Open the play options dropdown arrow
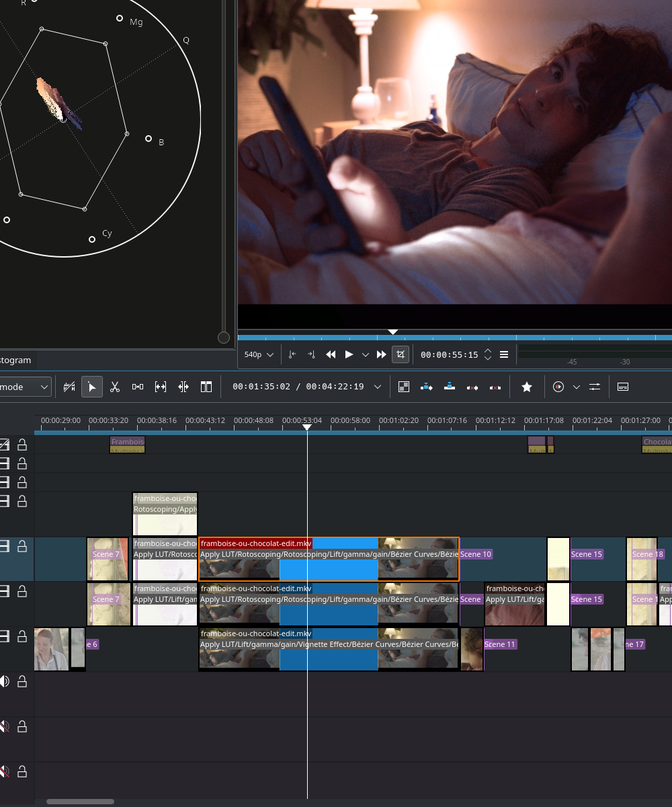Viewport: 672px width, 807px height. pyautogui.click(x=366, y=354)
